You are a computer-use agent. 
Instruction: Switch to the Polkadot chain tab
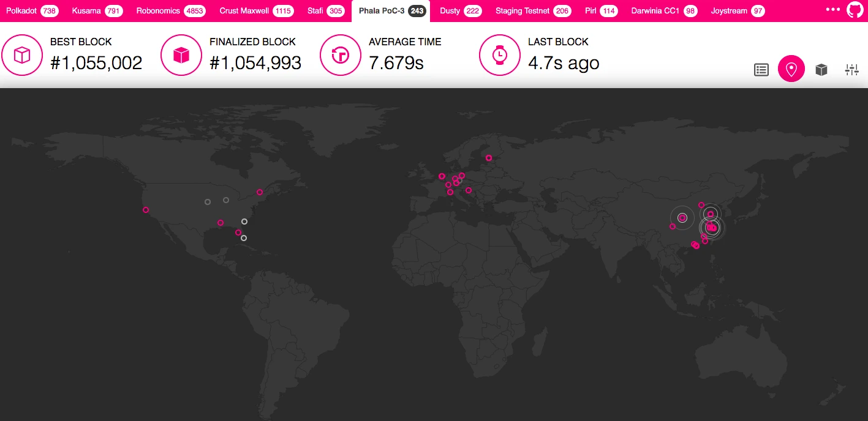[x=32, y=11]
